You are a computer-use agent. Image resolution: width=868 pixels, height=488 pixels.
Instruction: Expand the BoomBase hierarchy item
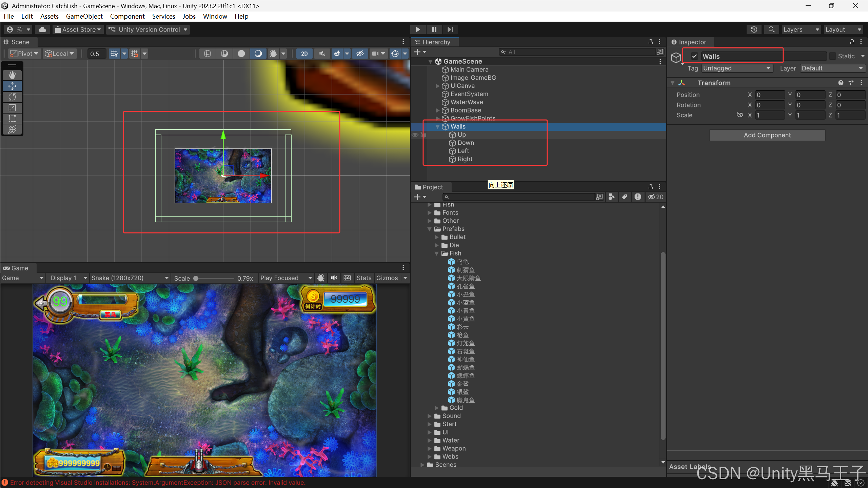(437, 110)
